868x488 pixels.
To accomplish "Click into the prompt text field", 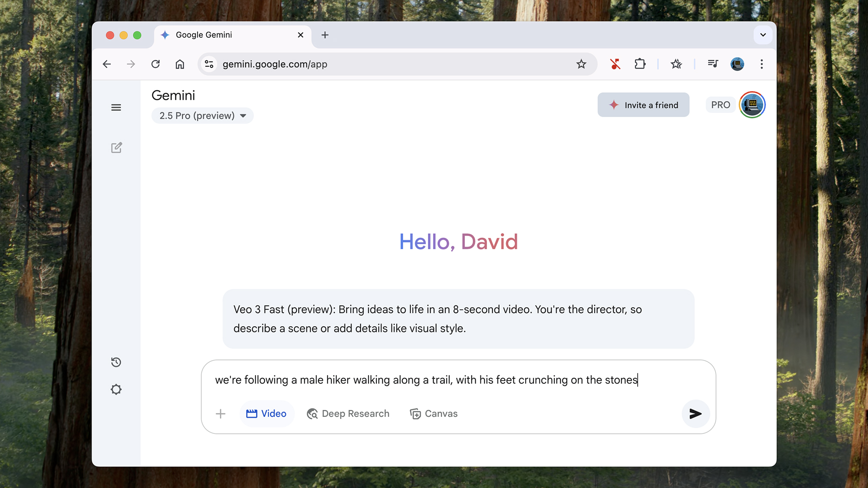I will 434,380.
